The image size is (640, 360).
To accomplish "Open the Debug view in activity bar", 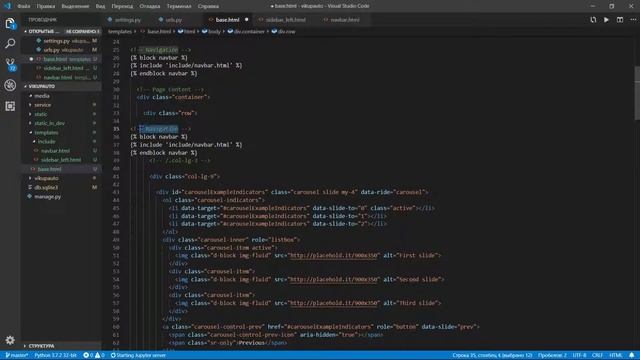I will (10, 85).
